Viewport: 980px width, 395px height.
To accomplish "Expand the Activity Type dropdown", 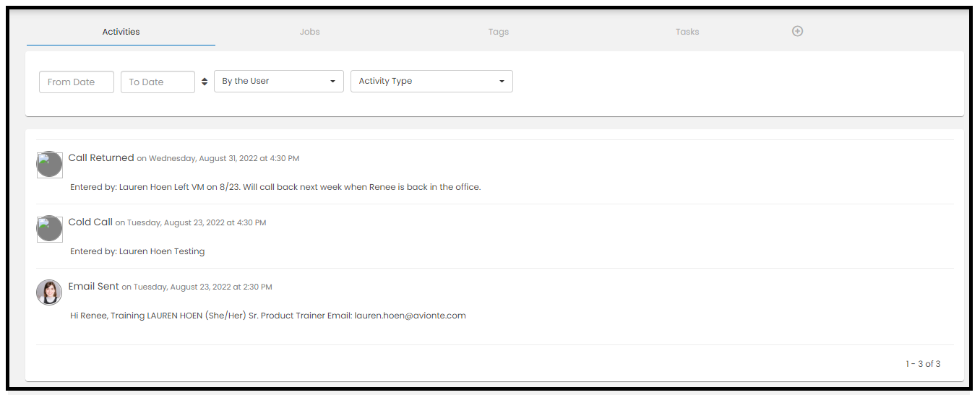I will tap(431, 82).
